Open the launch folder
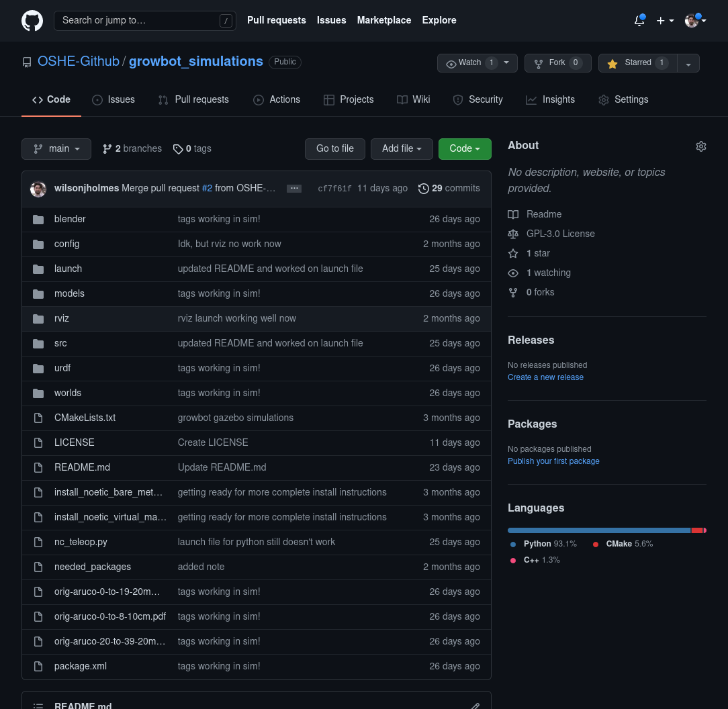The height and width of the screenshot is (709, 728). coord(69,269)
